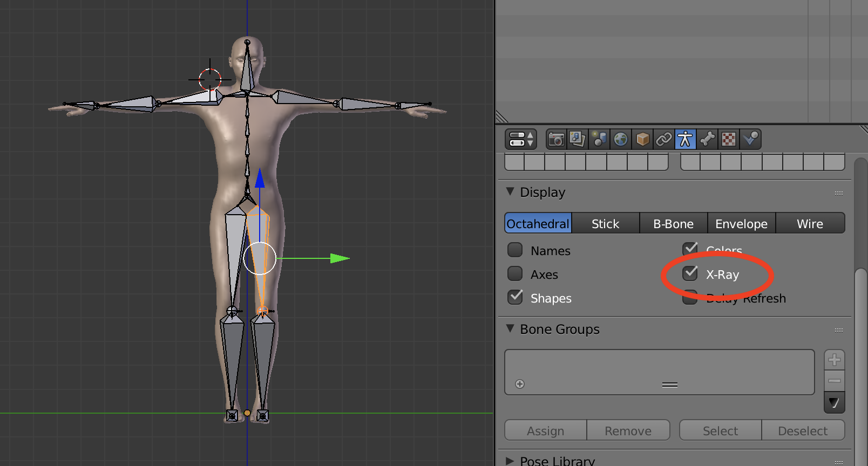Select the orange-highlighted thigh bone
The width and height of the screenshot is (868, 466).
(x=260, y=259)
